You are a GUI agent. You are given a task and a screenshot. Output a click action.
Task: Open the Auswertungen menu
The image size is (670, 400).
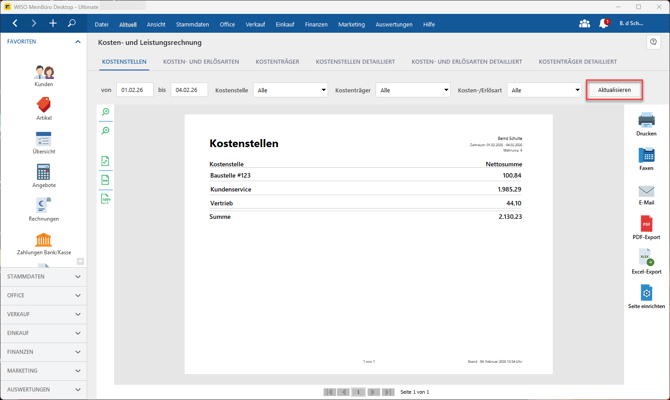tap(394, 24)
